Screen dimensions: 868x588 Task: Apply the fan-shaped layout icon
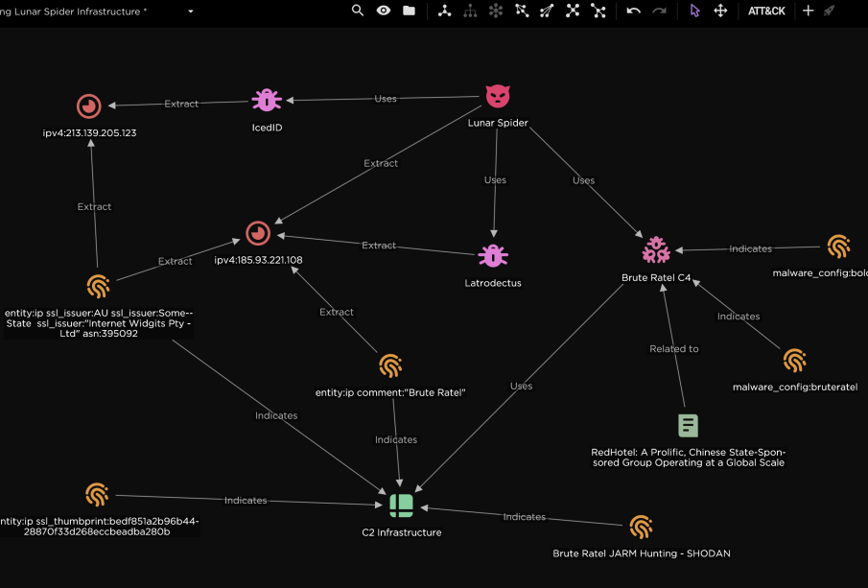[x=547, y=11]
